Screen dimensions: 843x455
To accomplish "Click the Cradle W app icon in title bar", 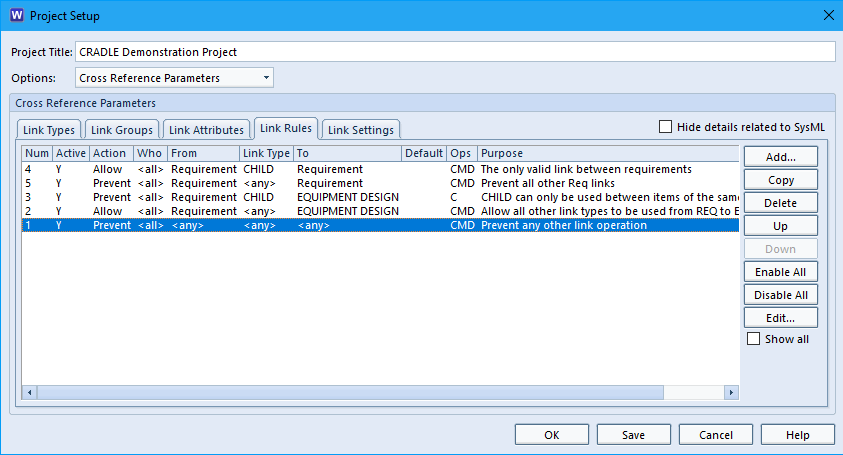I will (x=17, y=15).
